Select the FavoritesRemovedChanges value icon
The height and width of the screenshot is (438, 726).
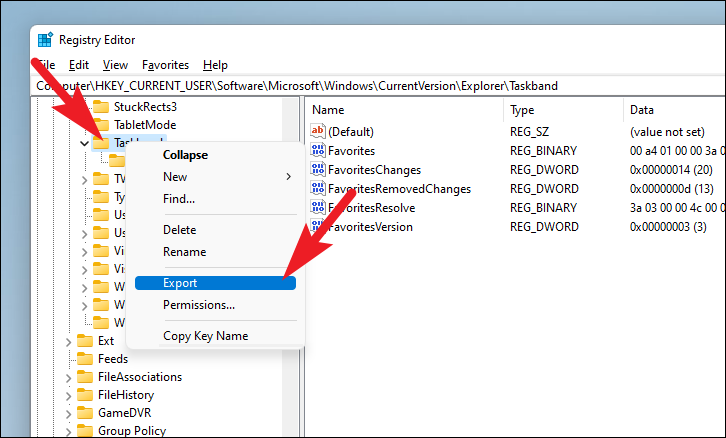[318, 188]
